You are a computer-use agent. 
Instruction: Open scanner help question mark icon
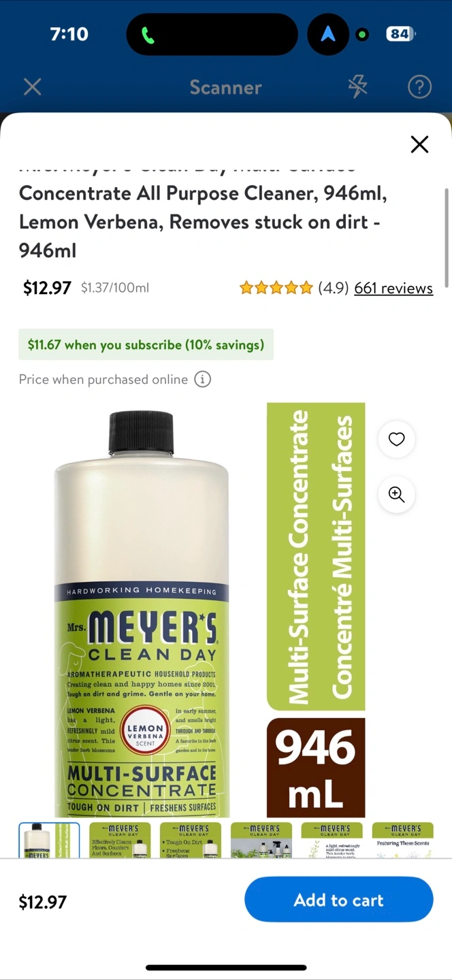(419, 87)
